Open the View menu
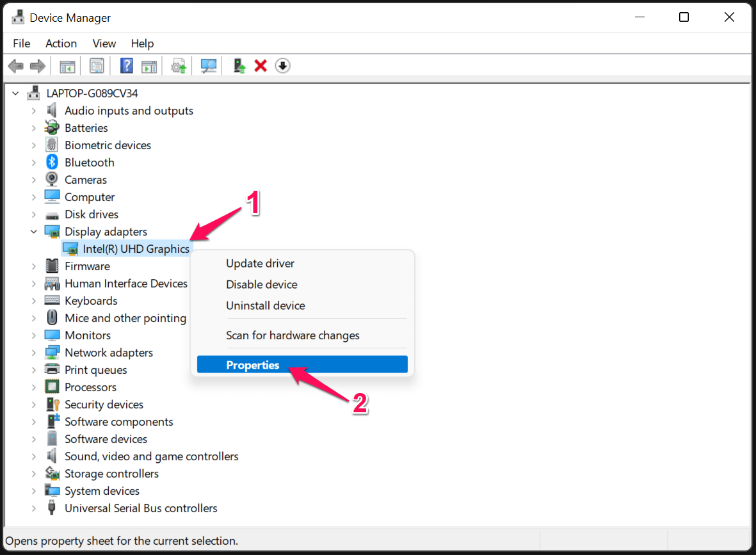 [104, 44]
